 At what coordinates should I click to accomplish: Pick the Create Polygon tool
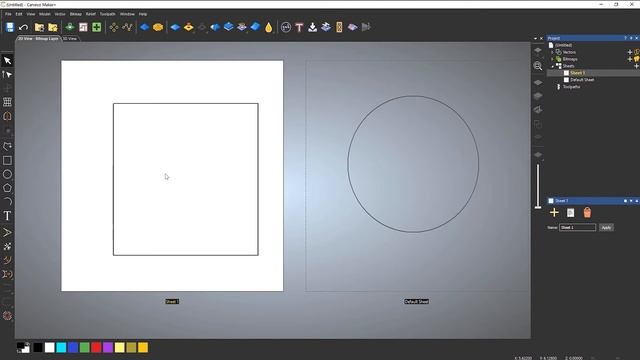tap(7, 188)
